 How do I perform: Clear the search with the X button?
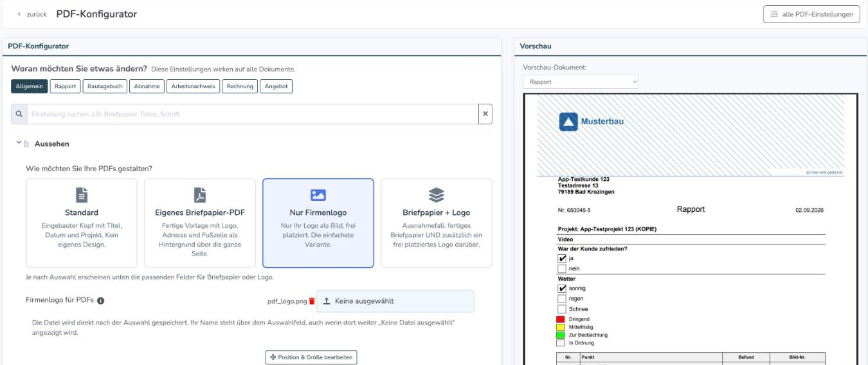(485, 114)
